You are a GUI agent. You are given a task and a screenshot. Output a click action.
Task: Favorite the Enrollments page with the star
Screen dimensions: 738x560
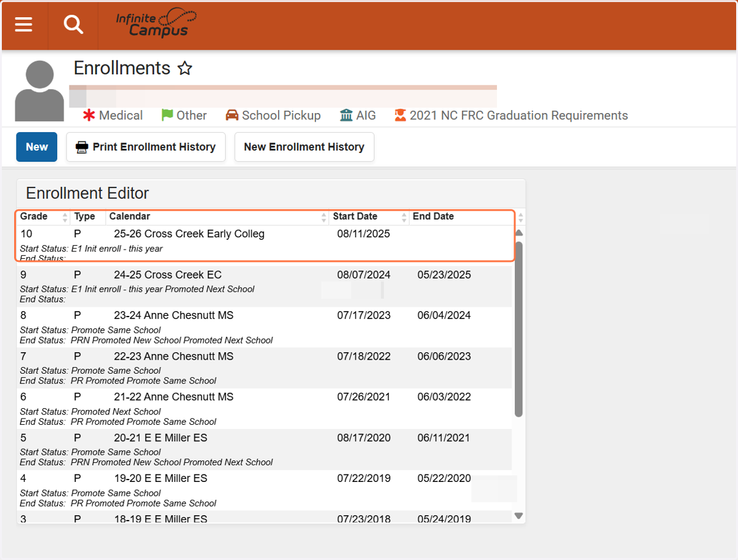tap(184, 68)
